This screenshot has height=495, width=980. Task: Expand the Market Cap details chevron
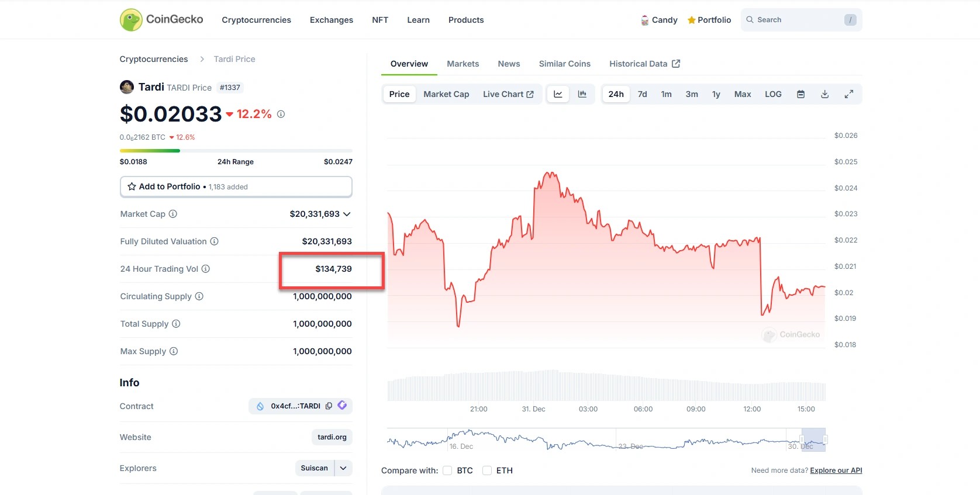pyautogui.click(x=347, y=214)
